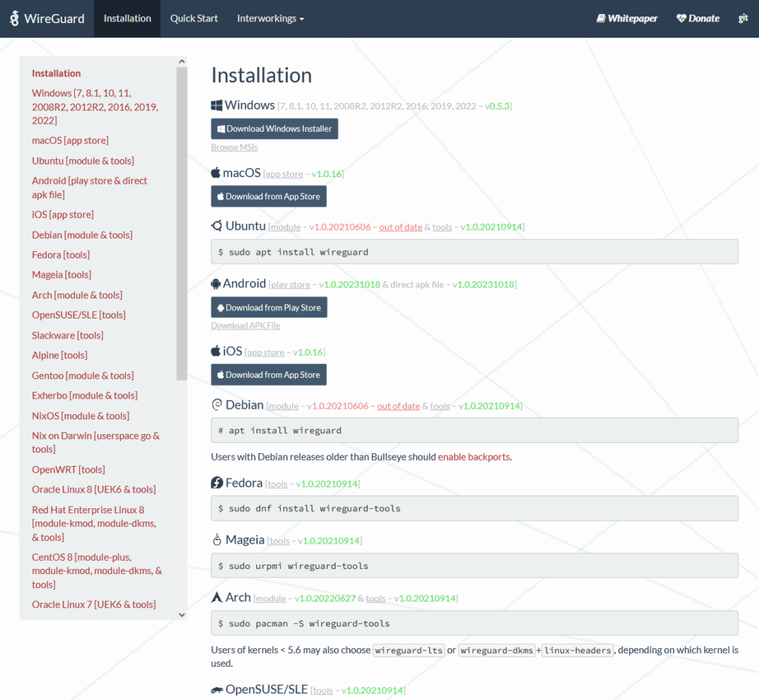The image size is (759, 700).
Task: Open OpenSUSE/SLE tools link in heading
Action: tap(323, 691)
